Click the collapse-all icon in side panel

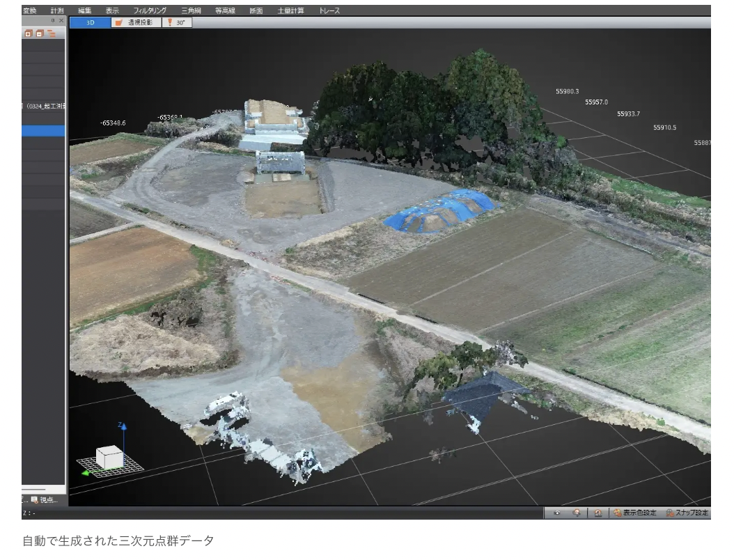coord(40,33)
